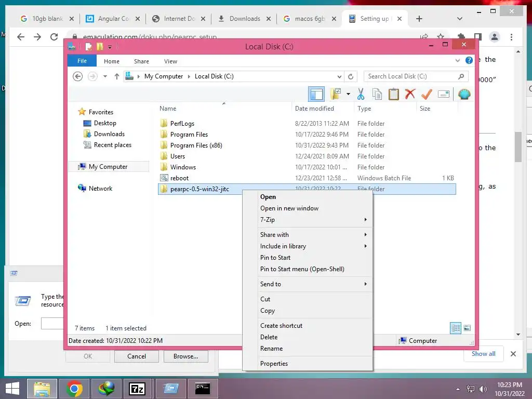Open the File ribbon tab
This screenshot has height=399, width=532.
click(x=82, y=61)
